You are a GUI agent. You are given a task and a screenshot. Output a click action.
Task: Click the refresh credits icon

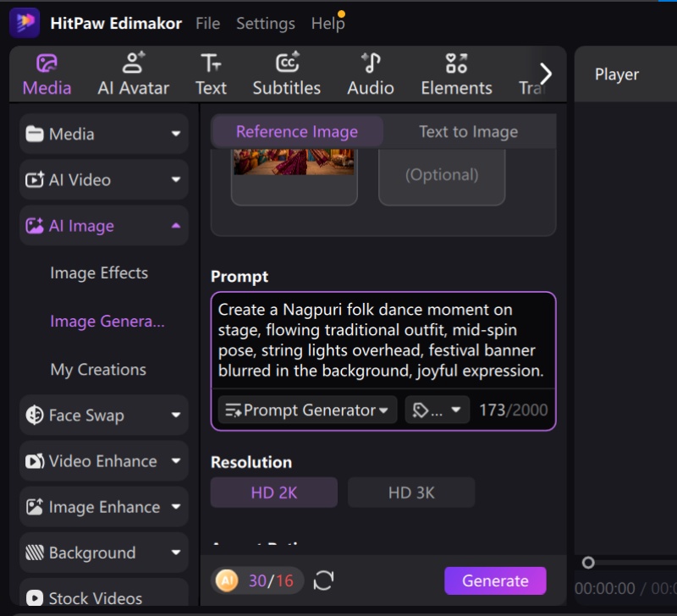(324, 580)
